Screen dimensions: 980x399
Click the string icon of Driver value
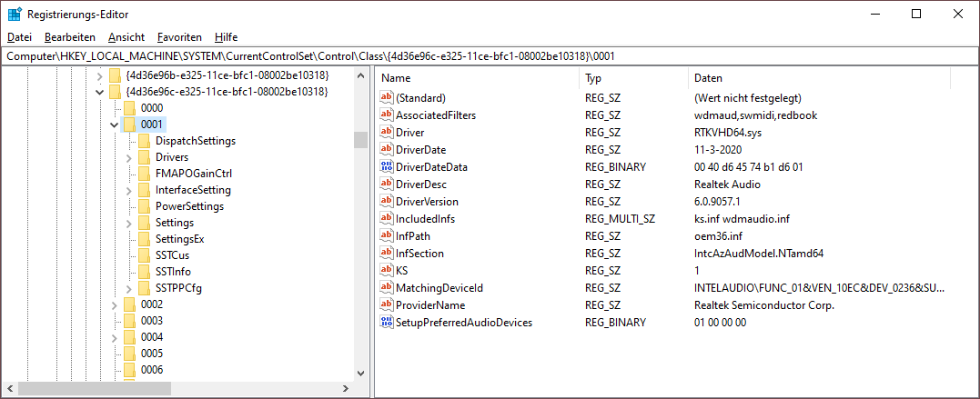pyautogui.click(x=387, y=133)
